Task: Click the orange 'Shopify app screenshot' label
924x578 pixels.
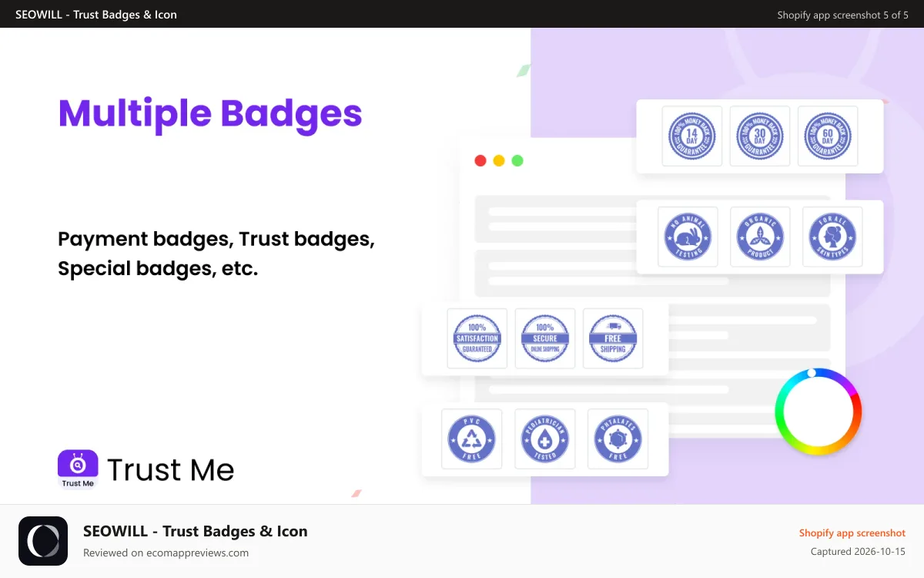Action: [852, 533]
